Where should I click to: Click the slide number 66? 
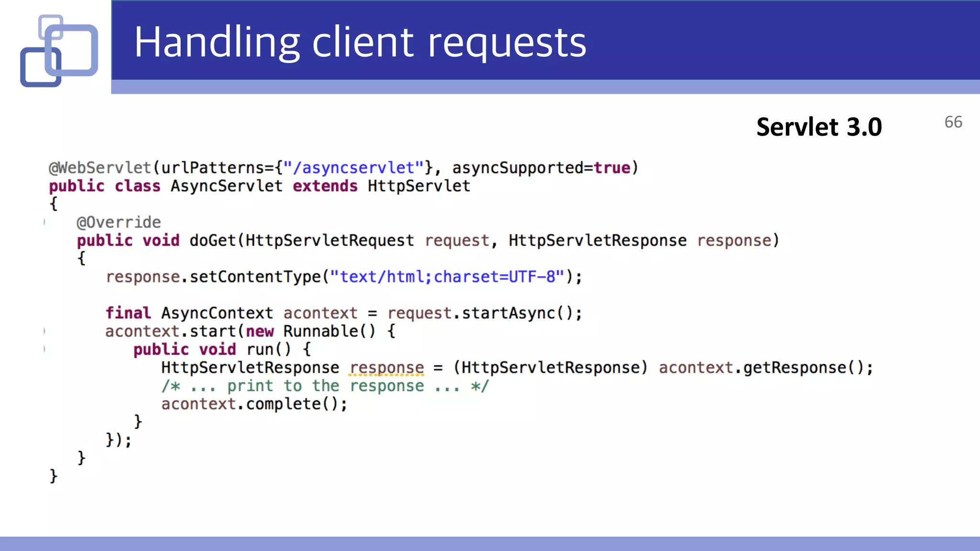[x=953, y=122]
